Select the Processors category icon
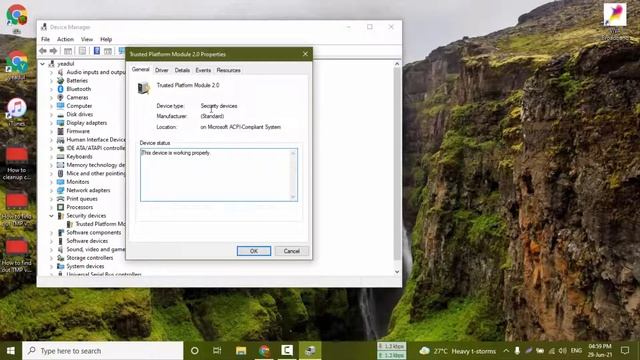Image resolution: width=640 pixels, height=360 pixels. click(60, 207)
